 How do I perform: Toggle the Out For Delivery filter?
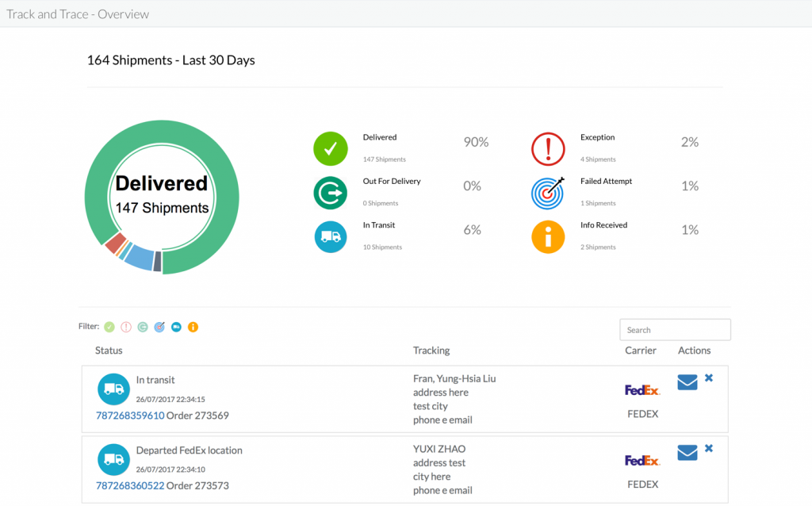(x=143, y=327)
